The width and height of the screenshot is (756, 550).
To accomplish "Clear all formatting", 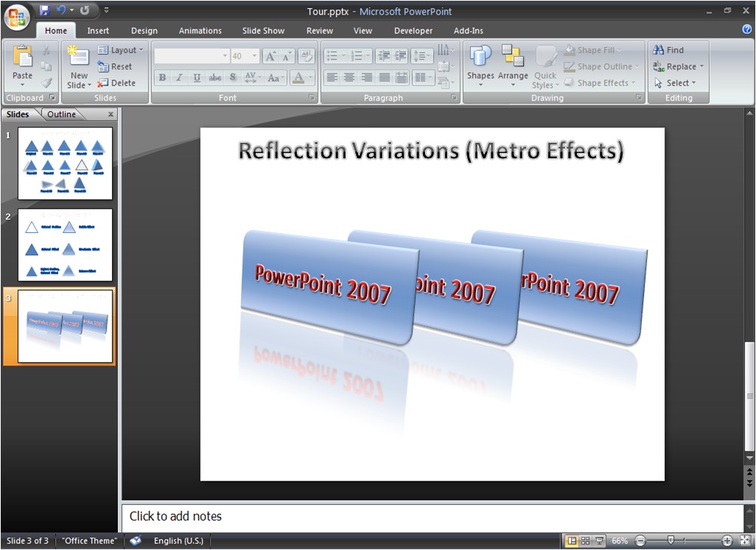I will click(x=306, y=57).
